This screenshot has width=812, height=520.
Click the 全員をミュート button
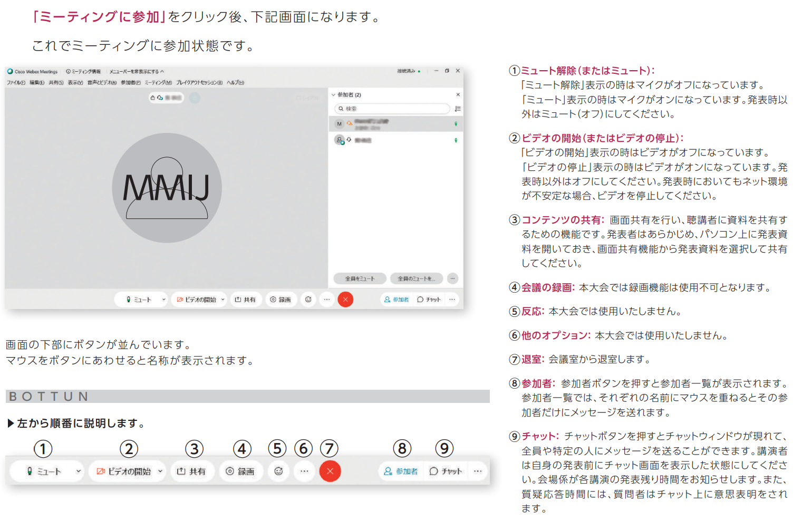360,278
